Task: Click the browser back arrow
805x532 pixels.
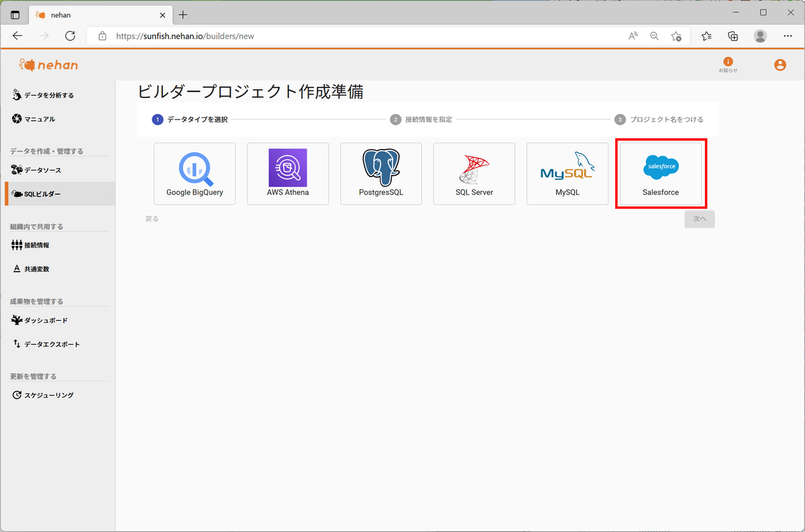Action: point(18,36)
